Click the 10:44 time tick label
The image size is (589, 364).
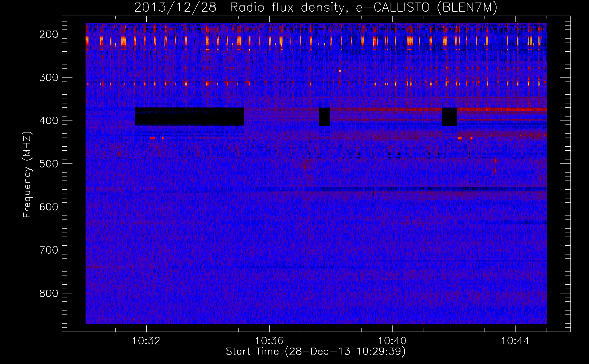point(515,341)
